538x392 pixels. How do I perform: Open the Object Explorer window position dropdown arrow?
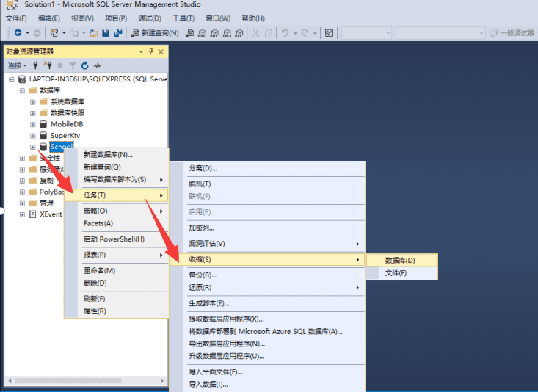(x=141, y=51)
